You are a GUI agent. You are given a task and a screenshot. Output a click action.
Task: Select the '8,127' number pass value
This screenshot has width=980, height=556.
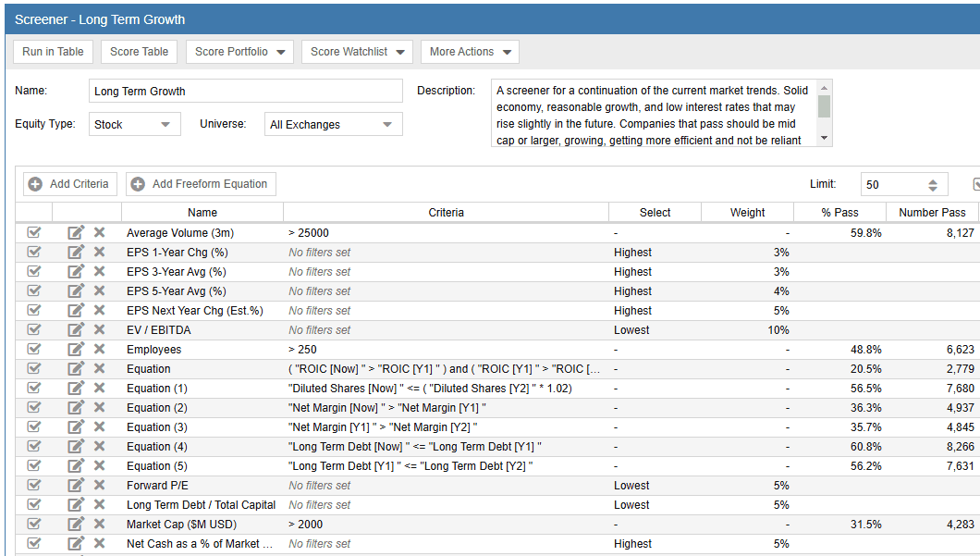(x=960, y=232)
